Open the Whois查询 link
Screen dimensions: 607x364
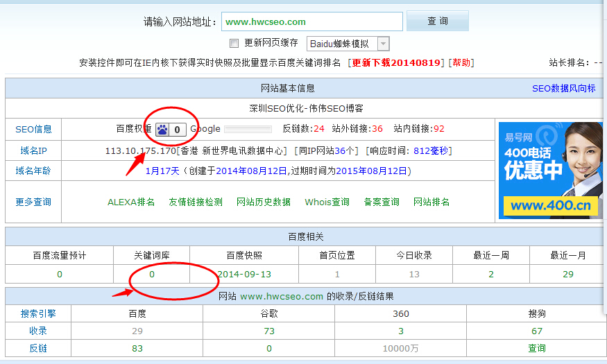327,202
